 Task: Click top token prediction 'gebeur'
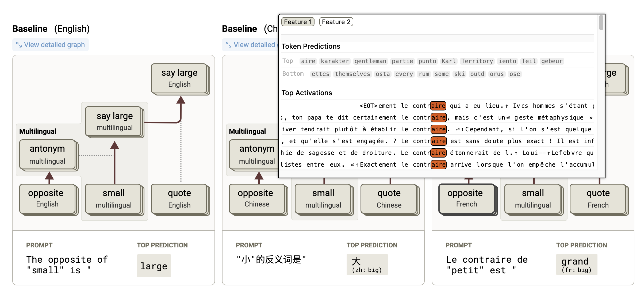pyautogui.click(x=552, y=61)
